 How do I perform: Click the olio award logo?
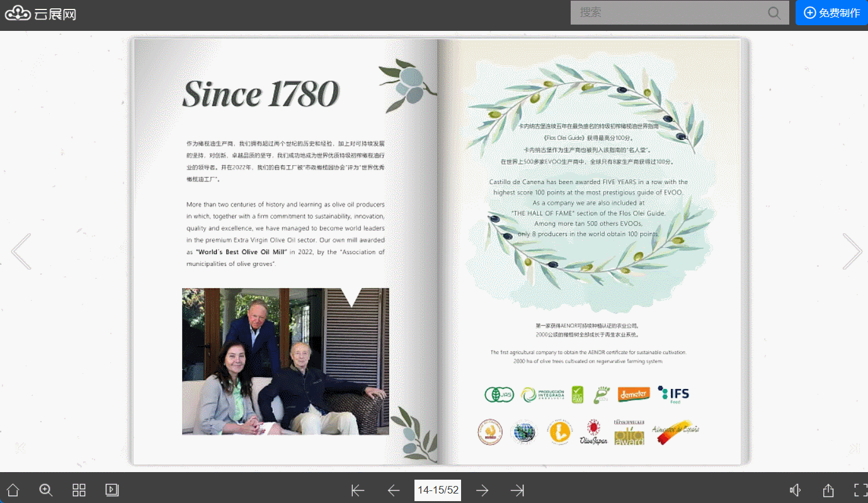pos(629,432)
